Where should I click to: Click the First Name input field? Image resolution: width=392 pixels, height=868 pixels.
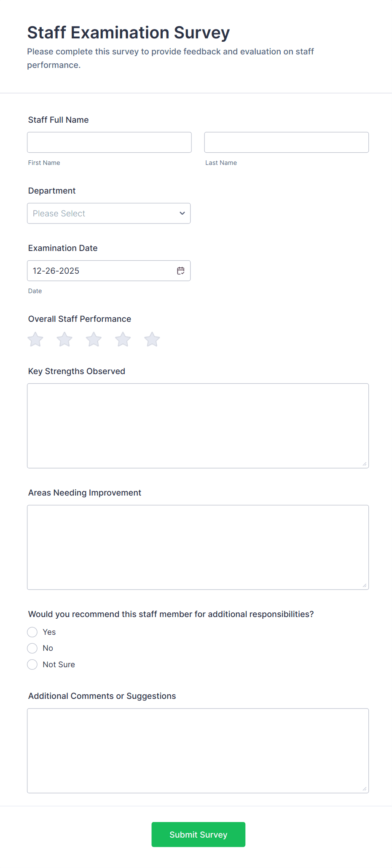(x=109, y=142)
